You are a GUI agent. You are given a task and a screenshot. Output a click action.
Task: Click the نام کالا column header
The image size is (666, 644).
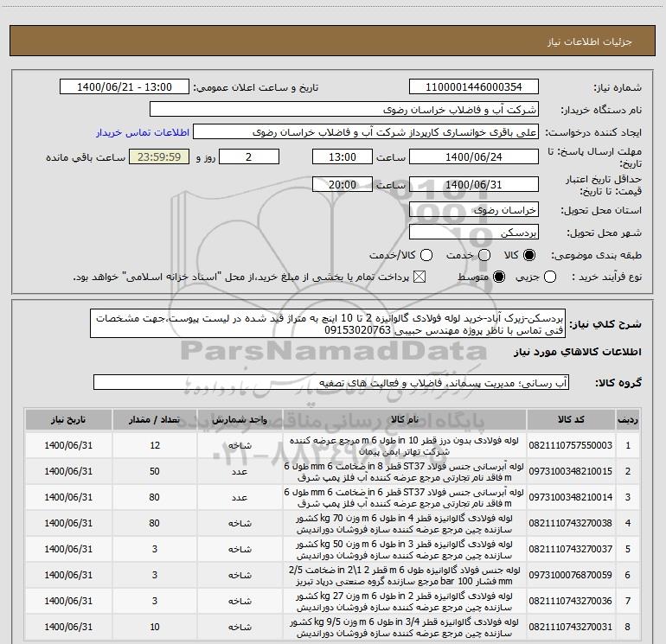[405, 419]
